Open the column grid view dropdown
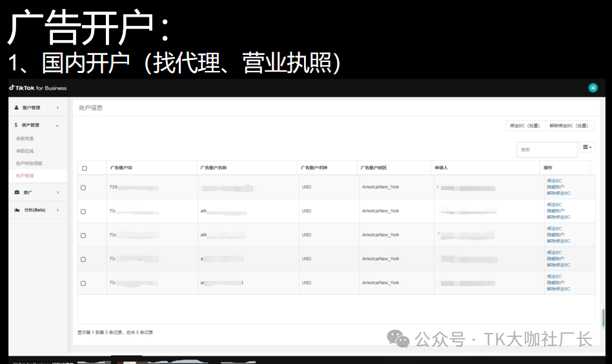The image size is (612, 364). 587,147
